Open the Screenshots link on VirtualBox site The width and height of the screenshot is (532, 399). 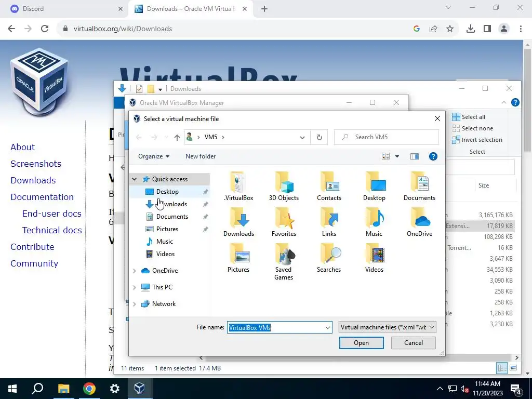tap(36, 164)
